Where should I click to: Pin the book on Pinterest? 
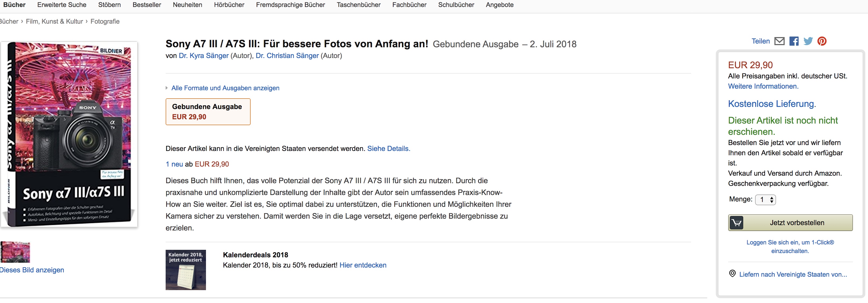pos(822,41)
